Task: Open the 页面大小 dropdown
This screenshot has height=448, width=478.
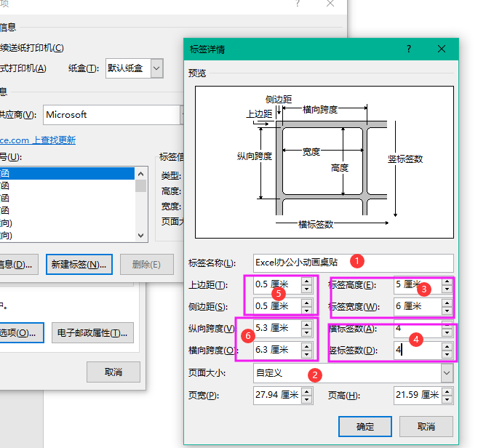Action: click(447, 373)
